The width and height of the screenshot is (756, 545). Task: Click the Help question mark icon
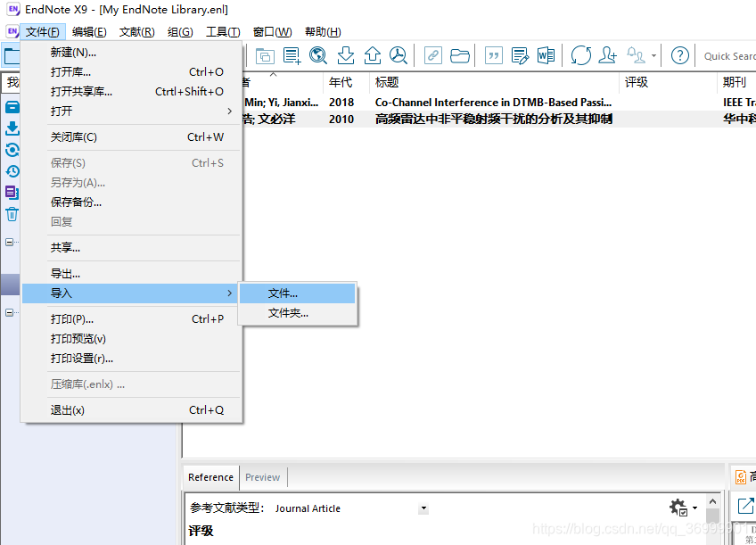pyautogui.click(x=680, y=55)
